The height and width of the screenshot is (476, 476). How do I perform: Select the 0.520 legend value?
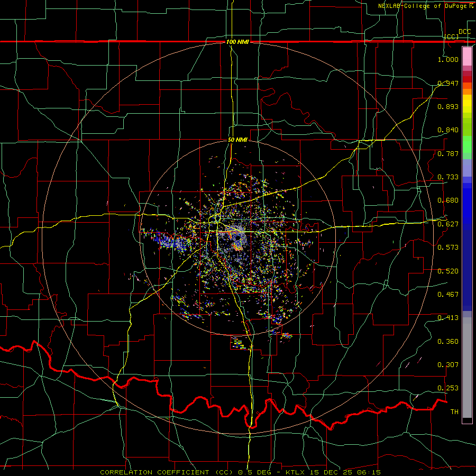pos(448,271)
